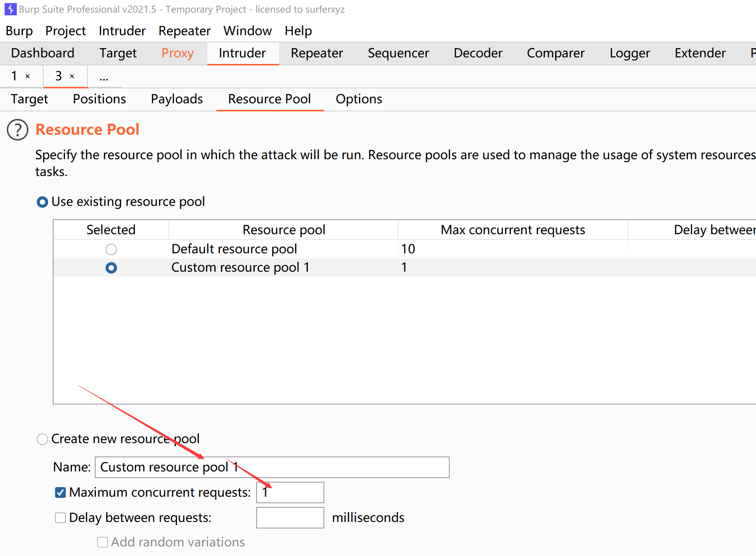Click the Resource Pool help question icon
The width and height of the screenshot is (756, 556).
point(18,130)
